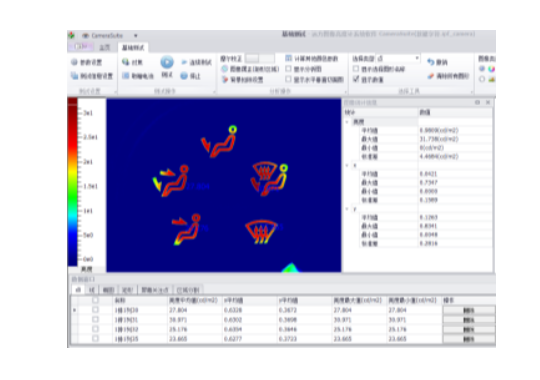Click the delete button for row with 23.665

(x=469, y=339)
